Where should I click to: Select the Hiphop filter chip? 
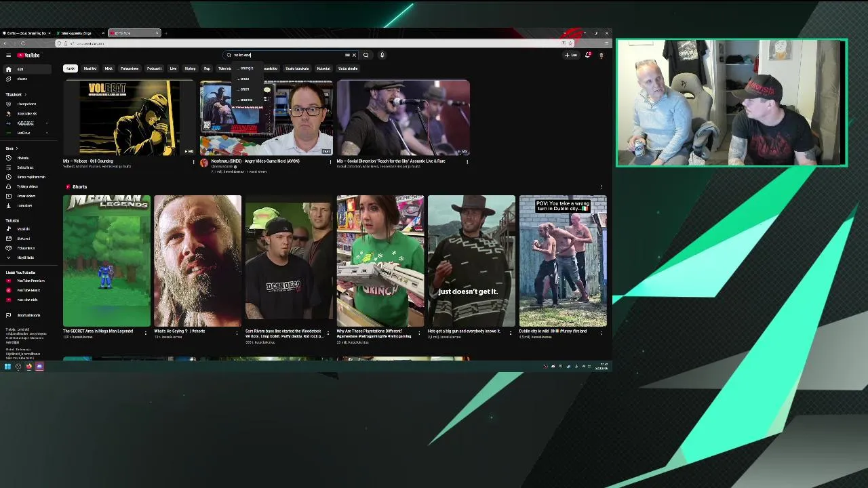(x=190, y=68)
